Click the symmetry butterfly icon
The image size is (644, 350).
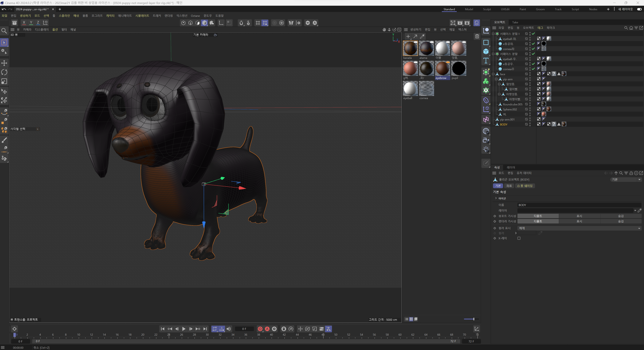tap(291, 23)
